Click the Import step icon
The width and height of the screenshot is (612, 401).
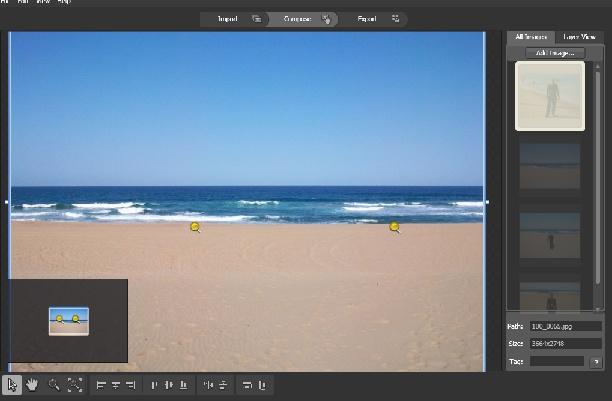[x=256, y=19]
